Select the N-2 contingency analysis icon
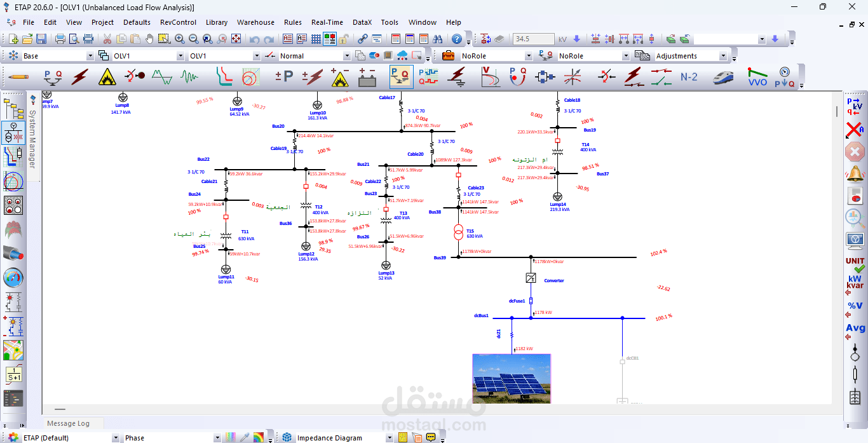 [689, 77]
